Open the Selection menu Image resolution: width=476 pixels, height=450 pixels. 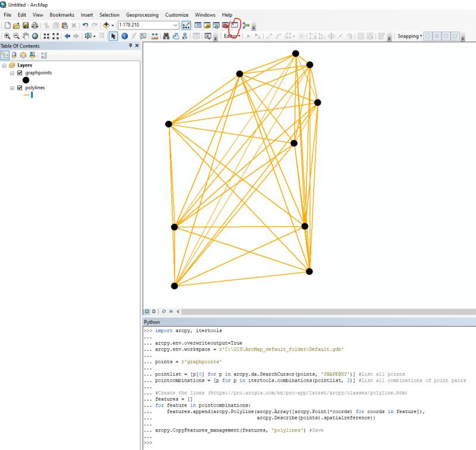(109, 15)
